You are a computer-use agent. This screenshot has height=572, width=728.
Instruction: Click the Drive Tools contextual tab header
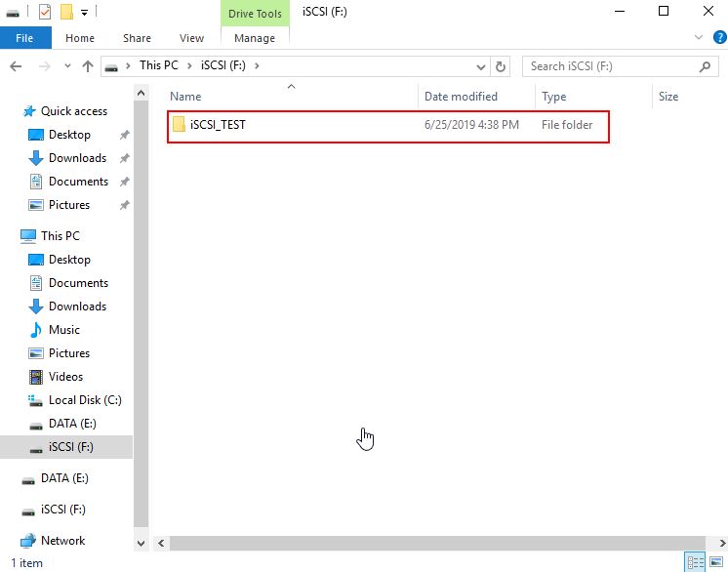255,14
